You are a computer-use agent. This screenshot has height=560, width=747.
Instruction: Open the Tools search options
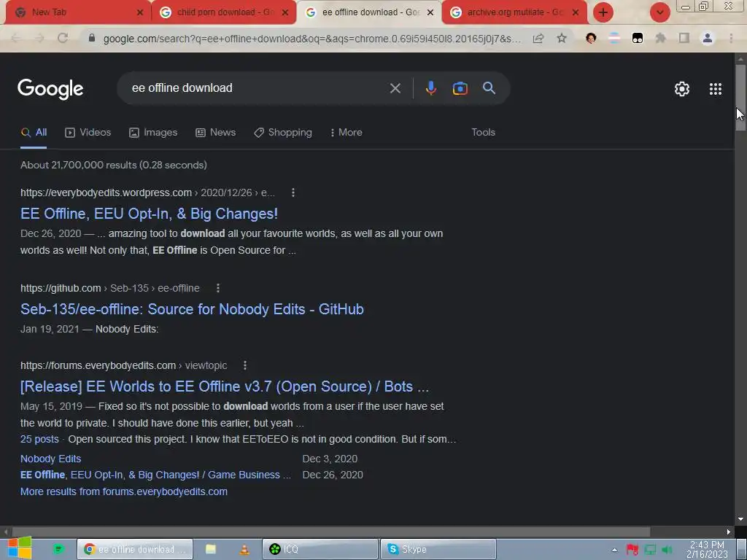pos(483,133)
